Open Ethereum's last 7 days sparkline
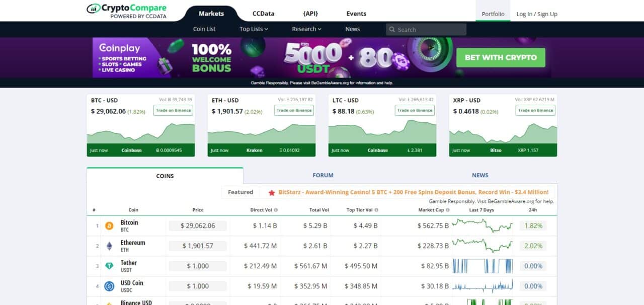 482,246
